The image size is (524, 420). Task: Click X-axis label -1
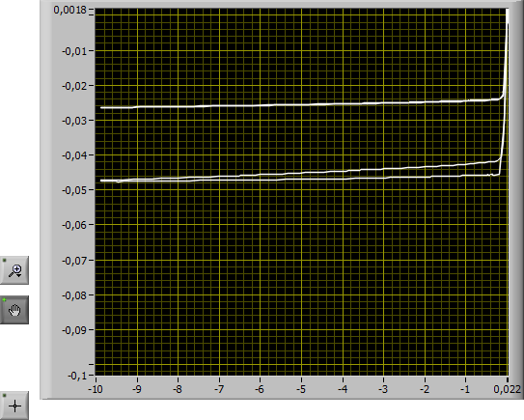pyautogui.click(x=465, y=389)
